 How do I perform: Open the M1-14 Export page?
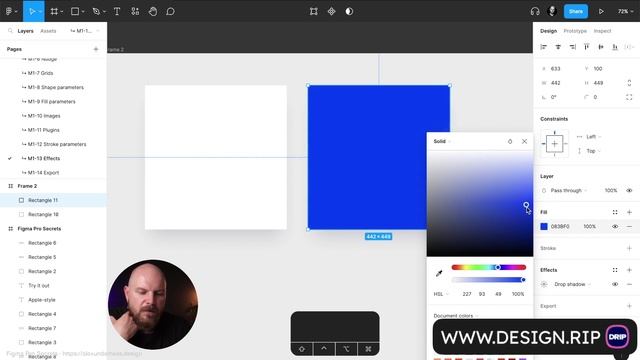(43, 173)
